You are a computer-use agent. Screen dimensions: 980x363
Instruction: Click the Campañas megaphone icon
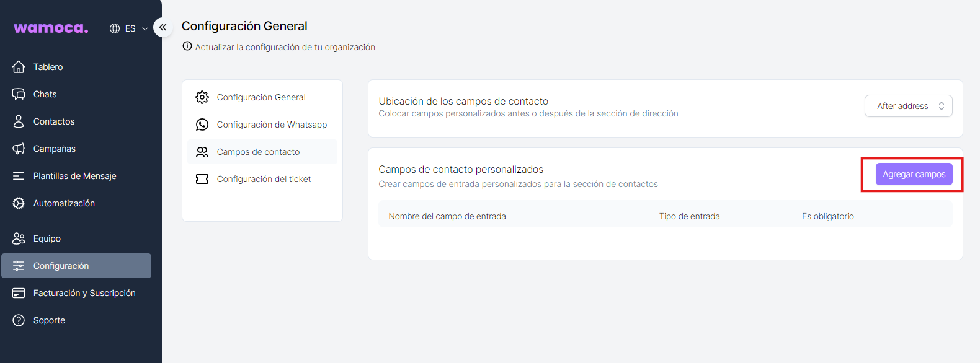[x=19, y=149]
